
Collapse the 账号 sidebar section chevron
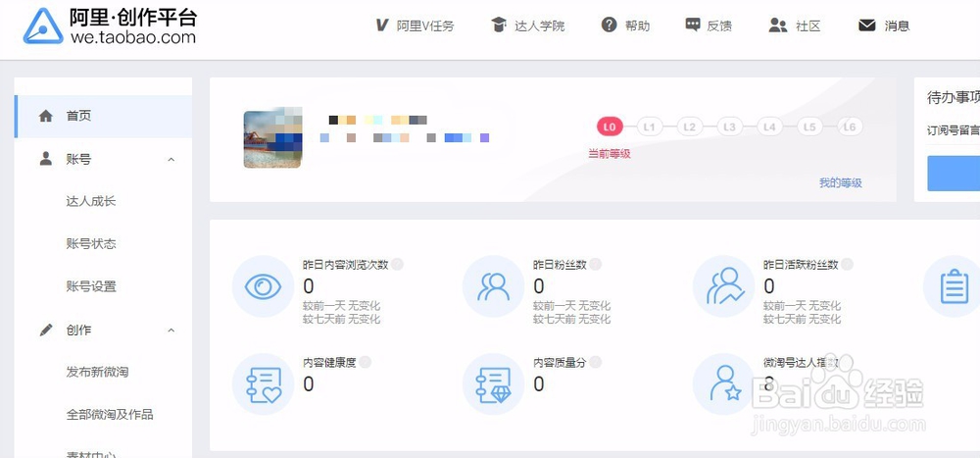[x=171, y=160]
